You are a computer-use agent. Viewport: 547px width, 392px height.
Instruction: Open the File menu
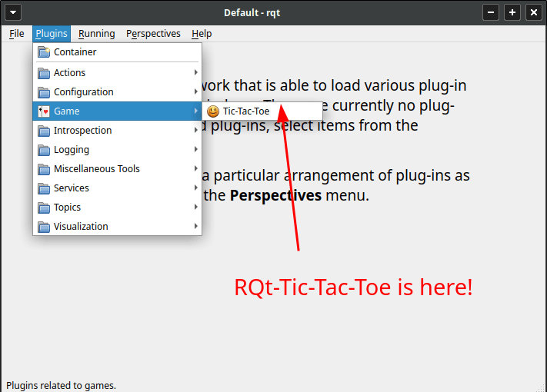click(x=17, y=34)
